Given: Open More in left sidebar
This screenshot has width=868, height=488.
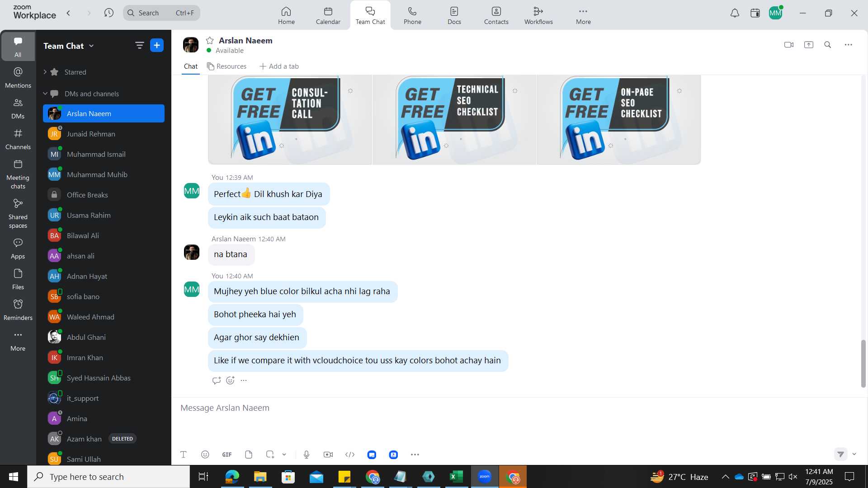Looking at the screenshot, I should 18,341.
